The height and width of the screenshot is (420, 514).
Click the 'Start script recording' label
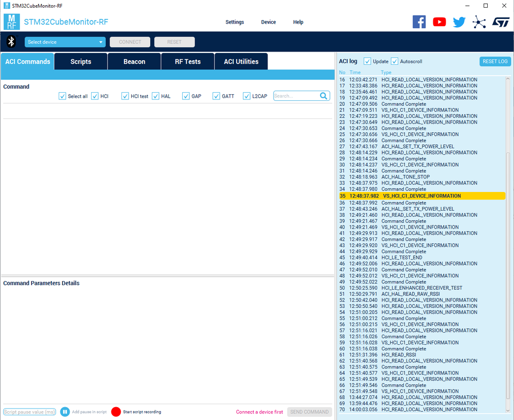[142, 412]
